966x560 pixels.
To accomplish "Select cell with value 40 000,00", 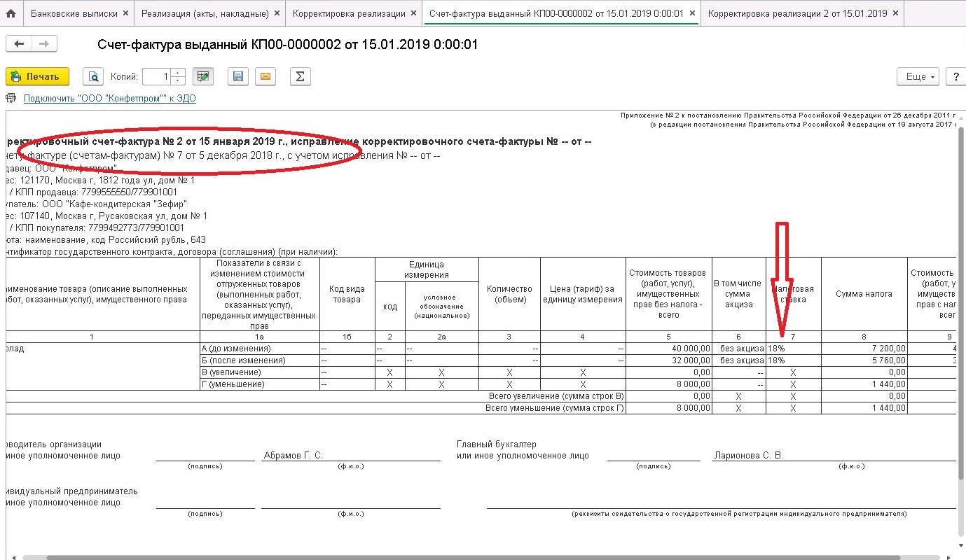I will 669,349.
